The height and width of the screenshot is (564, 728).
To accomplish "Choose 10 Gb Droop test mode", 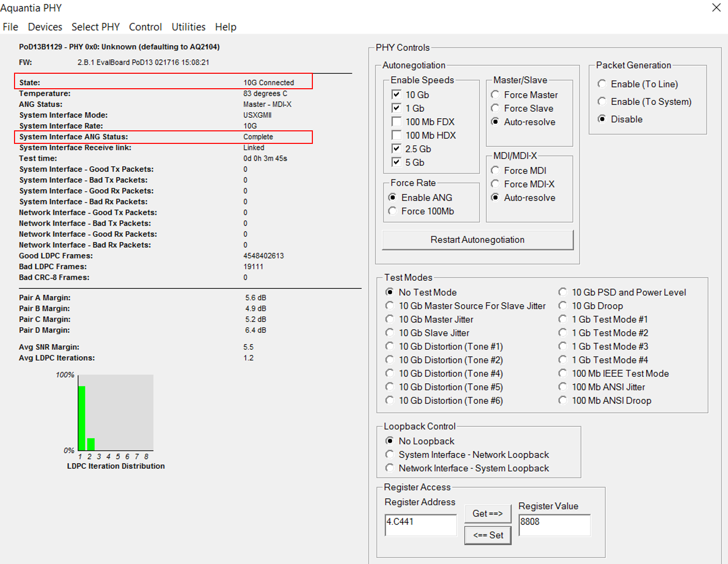I will pos(563,306).
